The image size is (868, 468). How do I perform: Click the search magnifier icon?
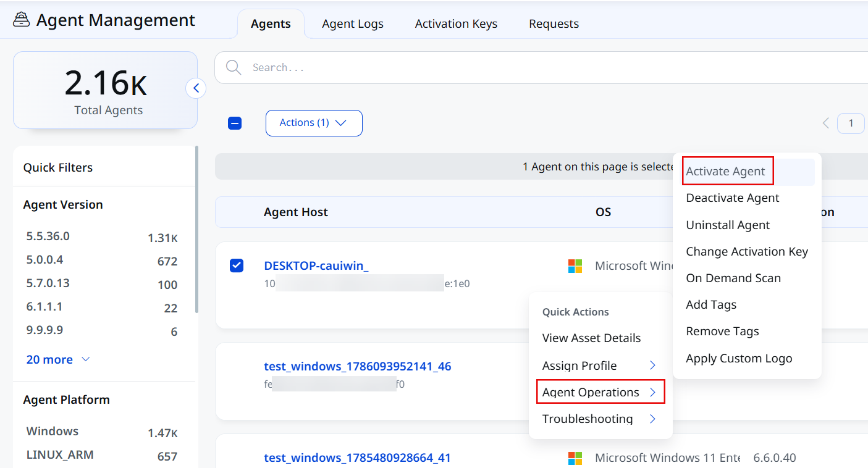coord(234,67)
